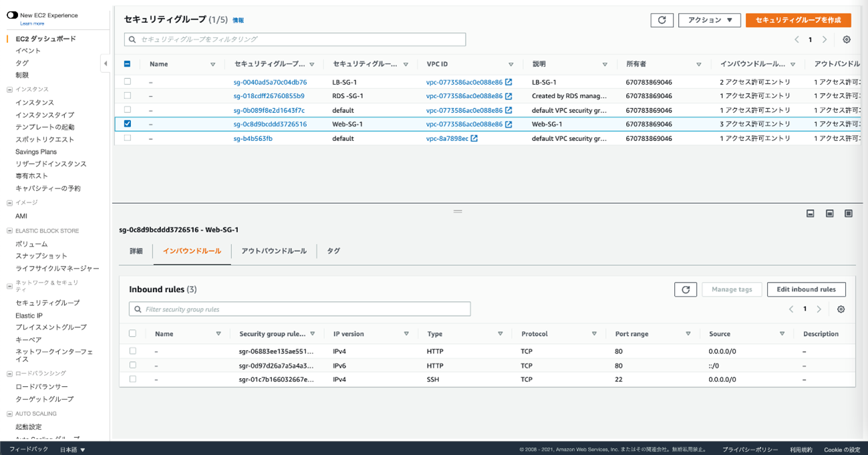Open the sg-0040ad5a70c04db76 security group link

[x=270, y=82]
